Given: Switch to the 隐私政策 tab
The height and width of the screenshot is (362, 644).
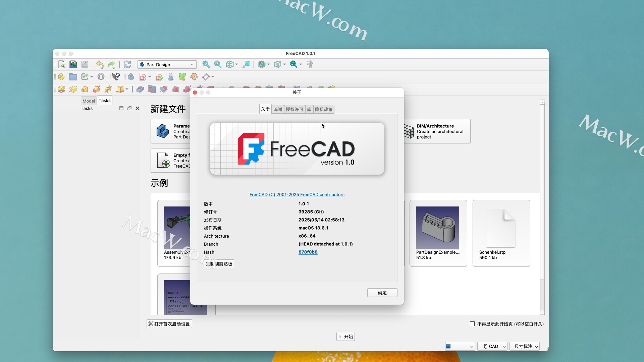Looking at the screenshot, I should (x=324, y=109).
